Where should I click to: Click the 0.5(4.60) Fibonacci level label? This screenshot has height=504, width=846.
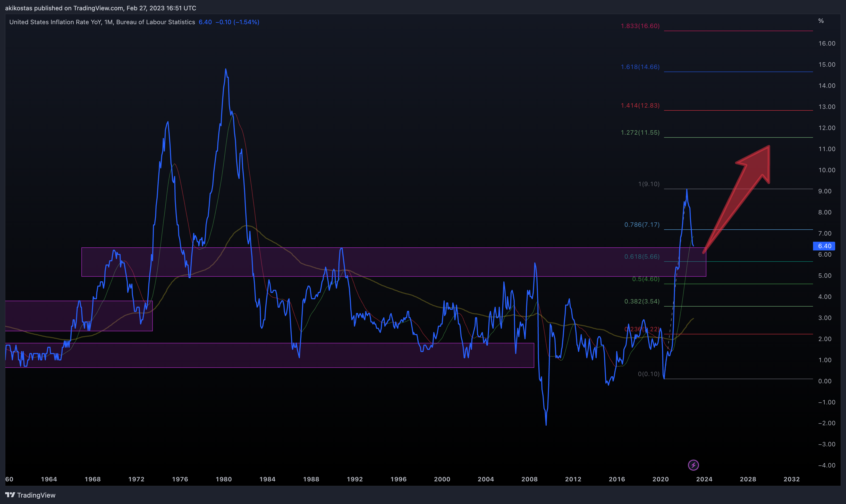pyautogui.click(x=646, y=279)
